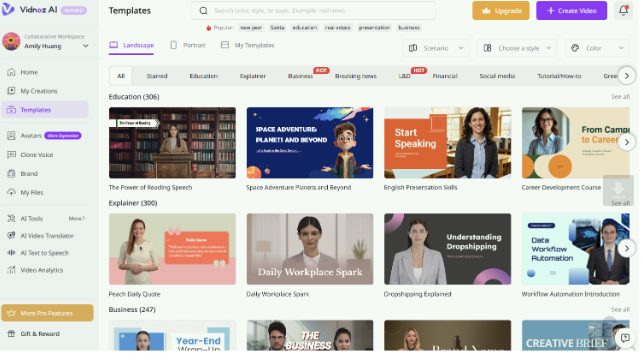The image size is (642, 361).
Task: Click the Clone Voice sidebar icon
Action: [11, 155]
